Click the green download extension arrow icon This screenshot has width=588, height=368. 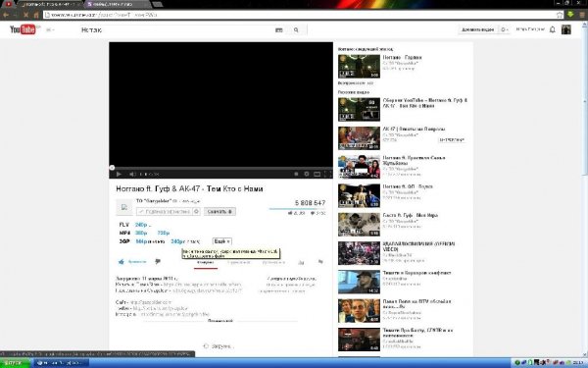pos(570,15)
